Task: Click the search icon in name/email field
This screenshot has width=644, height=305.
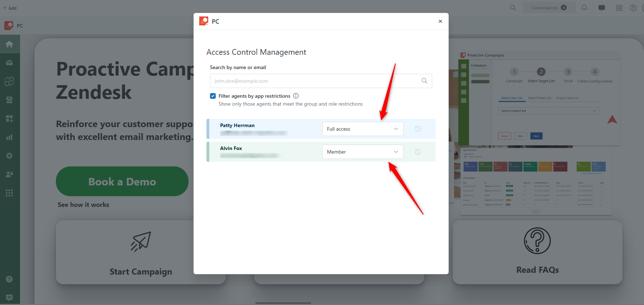Action: pyautogui.click(x=424, y=81)
